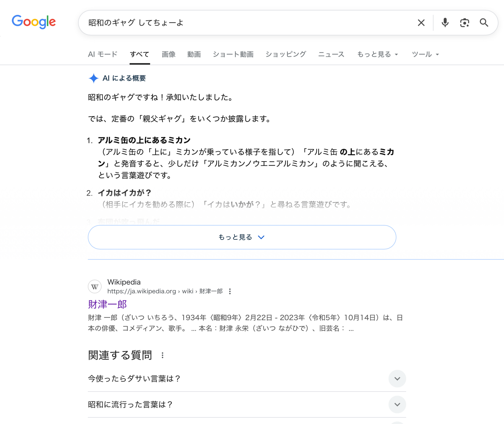
Task: Switch to the 画像 tab
Action: (x=168, y=54)
